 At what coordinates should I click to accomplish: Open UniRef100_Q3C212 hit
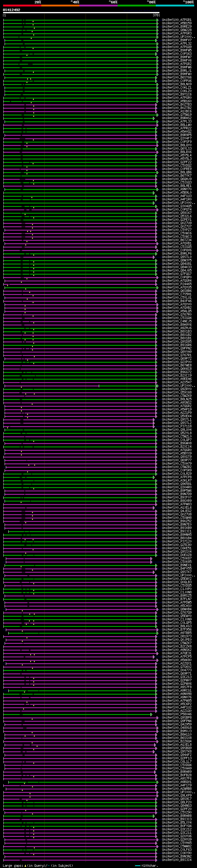click(176, 829)
